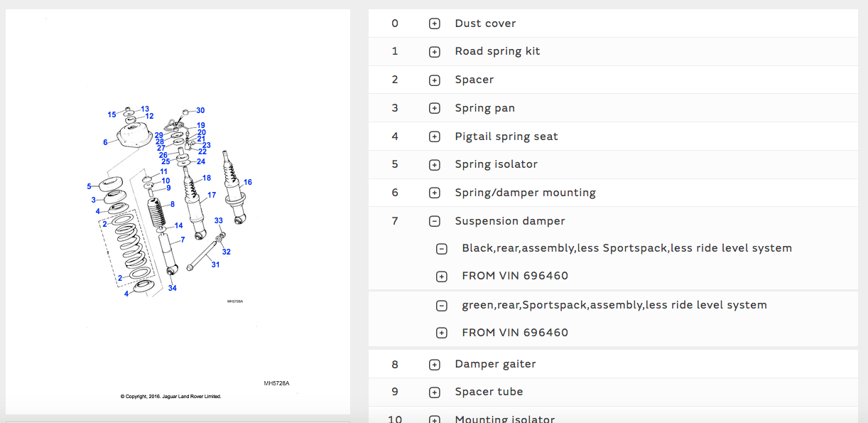
Task: Expand Pigtail spring seat details
Action: tap(435, 136)
